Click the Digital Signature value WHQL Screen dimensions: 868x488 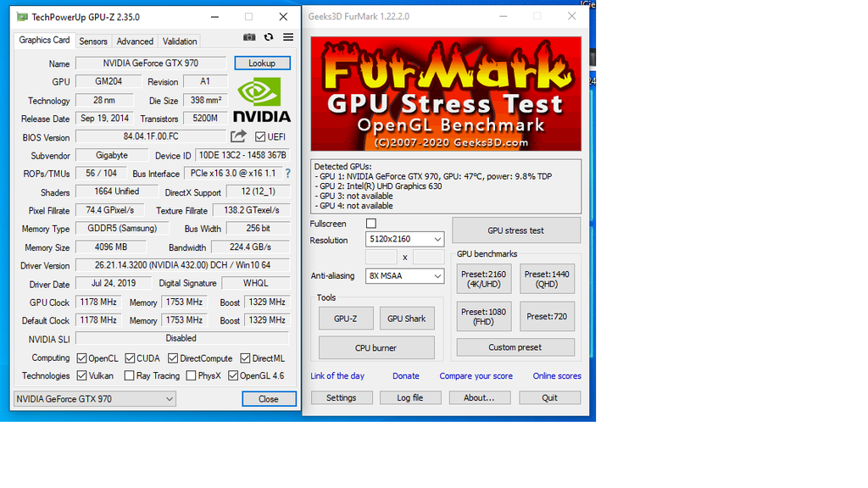pos(256,283)
